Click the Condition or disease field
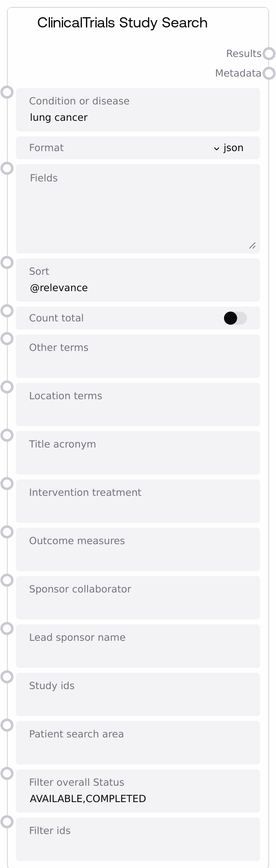This screenshot has width=276, height=868. pos(138,118)
